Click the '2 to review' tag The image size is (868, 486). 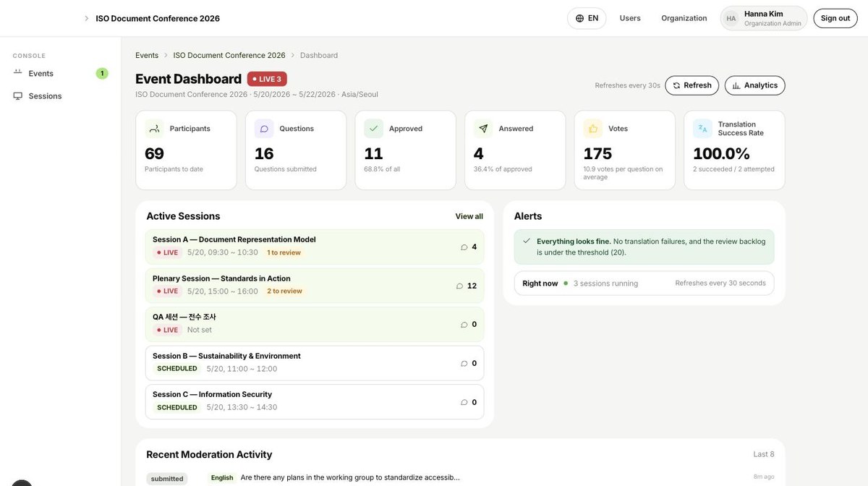tap(284, 291)
